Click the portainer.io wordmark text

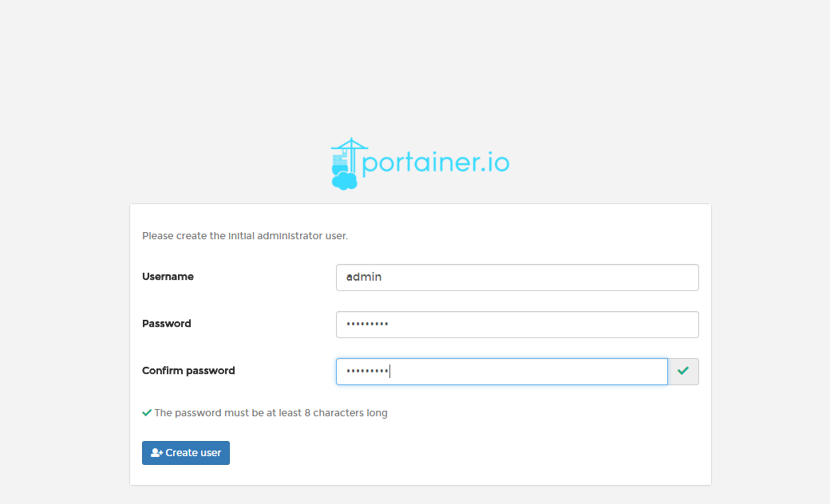tap(436, 163)
